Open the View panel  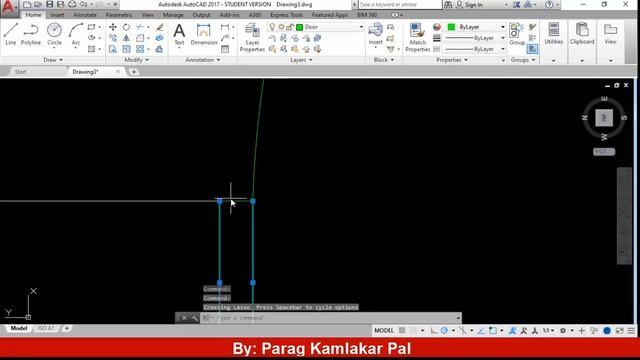click(x=610, y=33)
